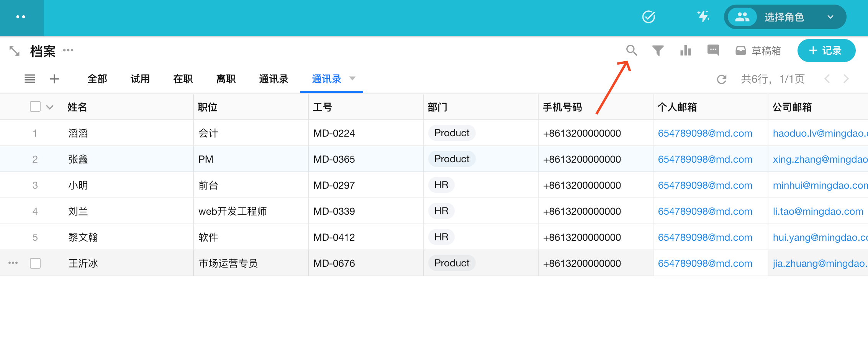
Task: Click the AI sparkle icon in header
Action: coord(703,17)
